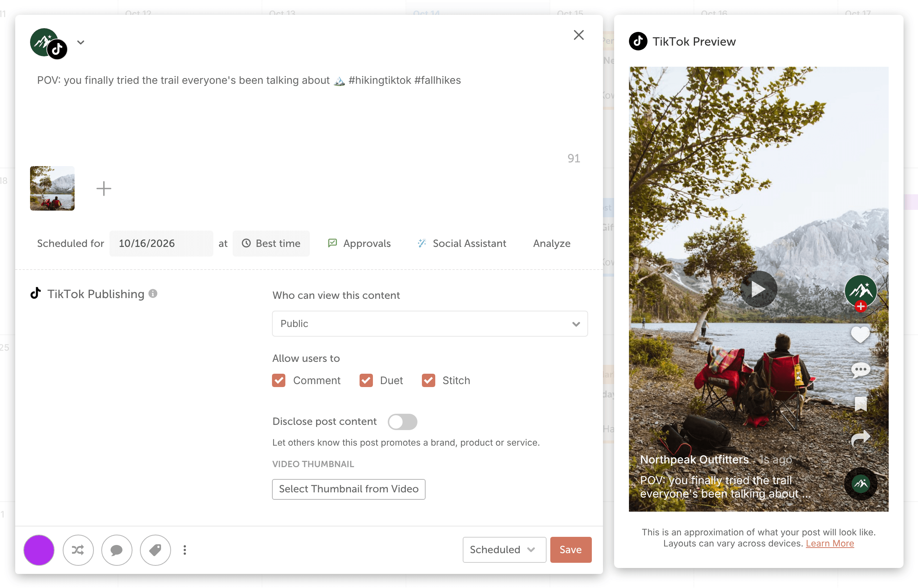Open the Social Assistant option
Screen dimensions: 918x588
coord(462,243)
